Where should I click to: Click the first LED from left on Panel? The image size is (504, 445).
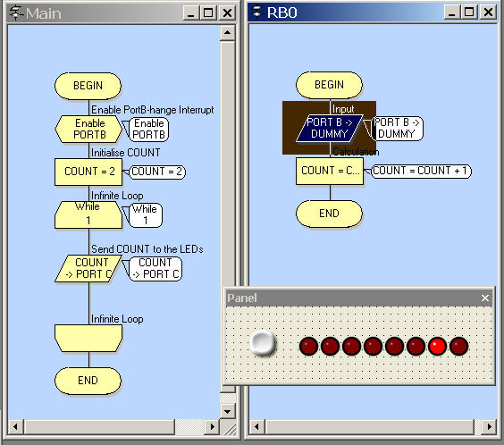pyautogui.click(x=308, y=347)
